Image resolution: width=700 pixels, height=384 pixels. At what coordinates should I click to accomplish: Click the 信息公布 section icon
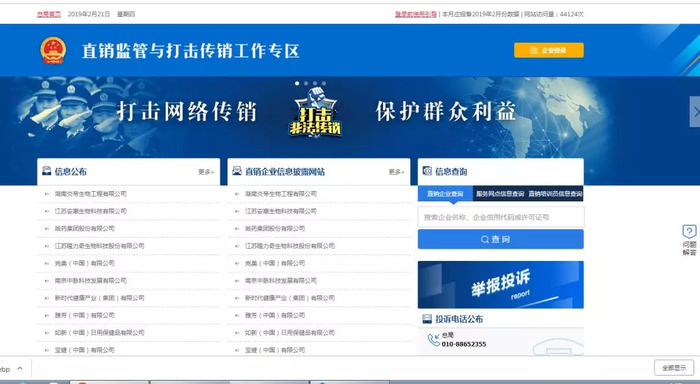coord(46,171)
